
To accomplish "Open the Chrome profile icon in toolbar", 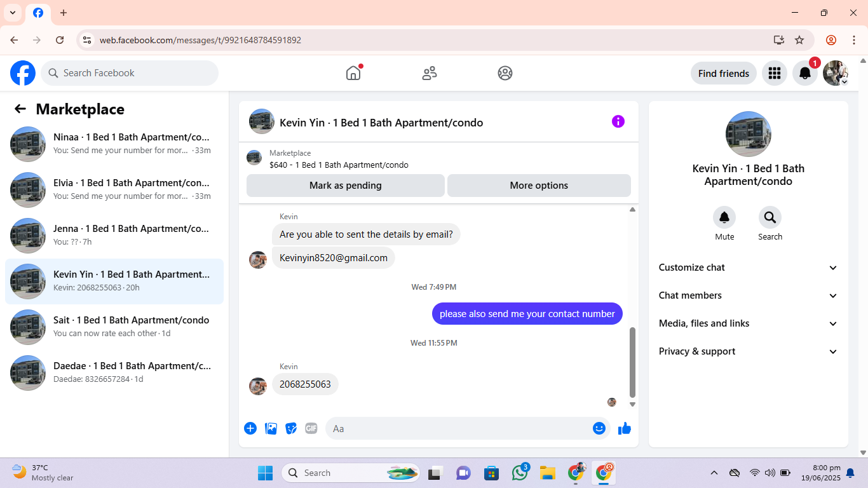I will pos(831,40).
